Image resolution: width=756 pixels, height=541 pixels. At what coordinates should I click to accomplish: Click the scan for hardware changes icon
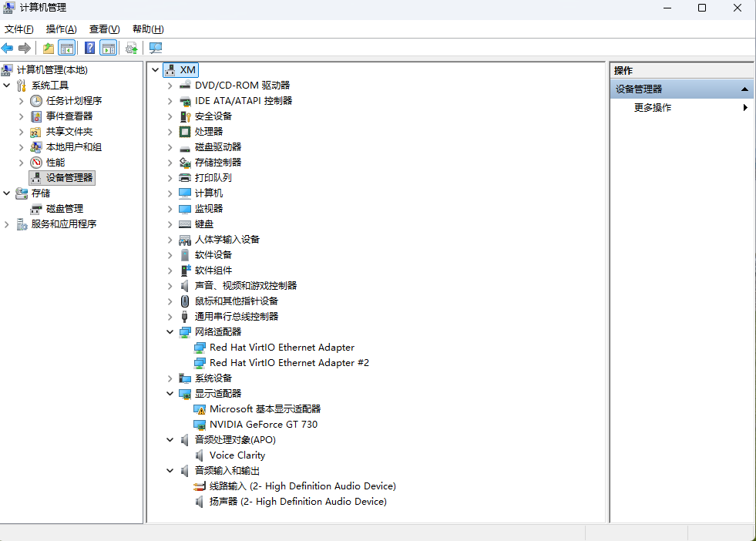pos(155,48)
